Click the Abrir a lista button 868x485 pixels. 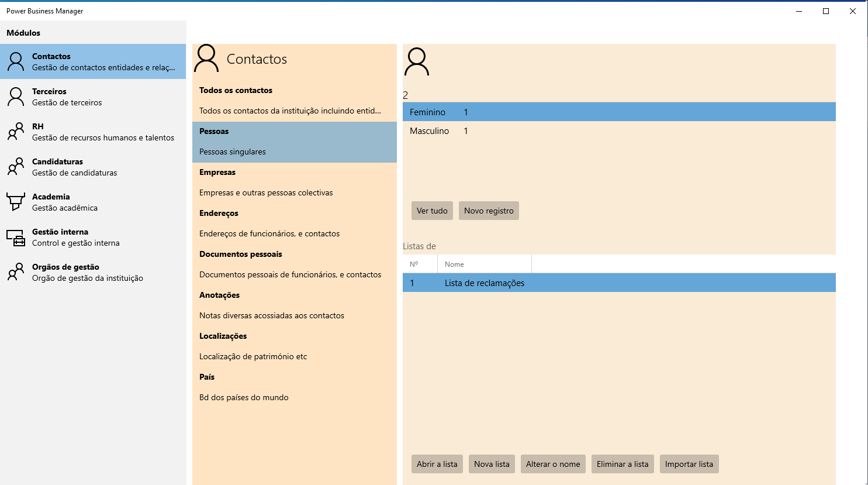pyautogui.click(x=437, y=464)
